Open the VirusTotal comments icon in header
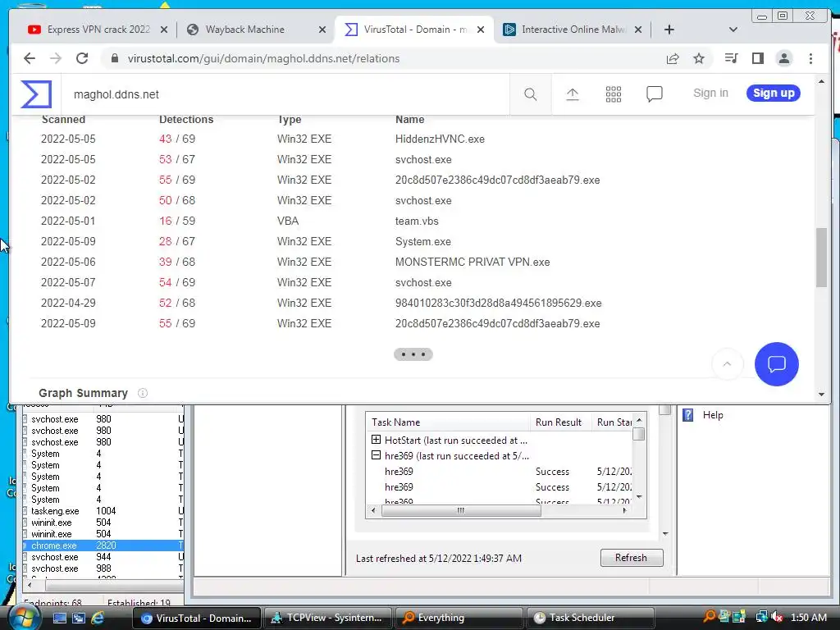The width and height of the screenshot is (840, 630). point(654,94)
